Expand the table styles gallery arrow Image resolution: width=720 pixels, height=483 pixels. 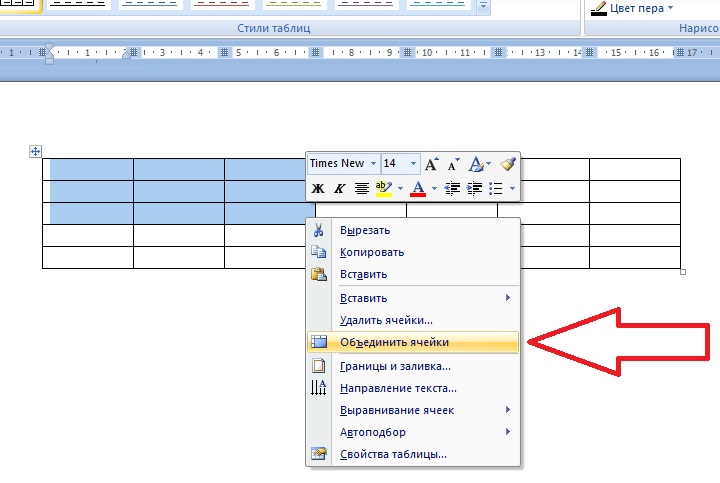pos(483,6)
